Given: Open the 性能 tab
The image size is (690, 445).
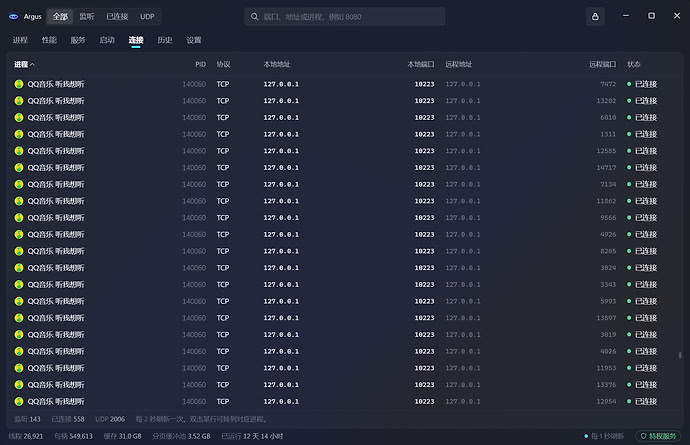Looking at the screenshot, I should (49, 40).
